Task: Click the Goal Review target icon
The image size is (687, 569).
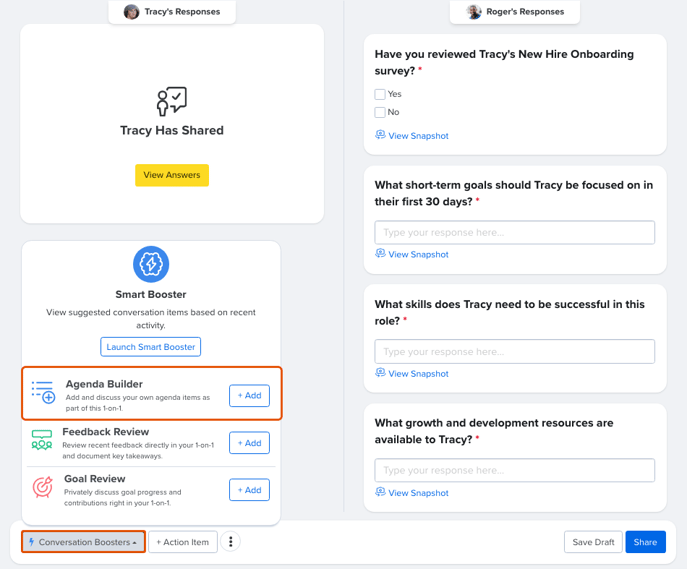Action: tap(42, 487)
